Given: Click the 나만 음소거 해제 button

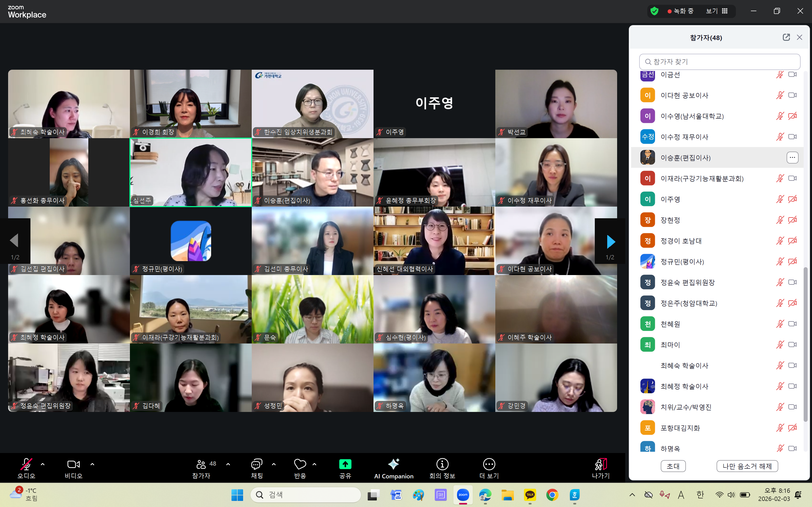Looking at the screenshot, I should (x=747, y=466).
